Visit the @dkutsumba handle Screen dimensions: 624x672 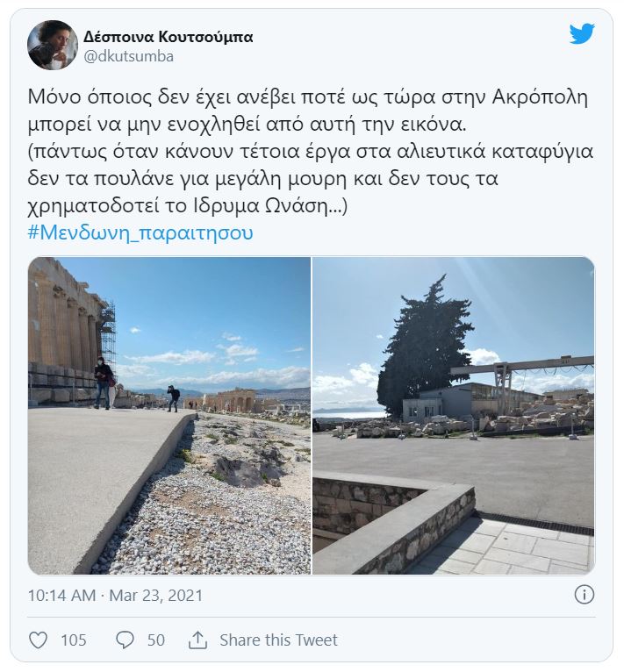point(129,56)
